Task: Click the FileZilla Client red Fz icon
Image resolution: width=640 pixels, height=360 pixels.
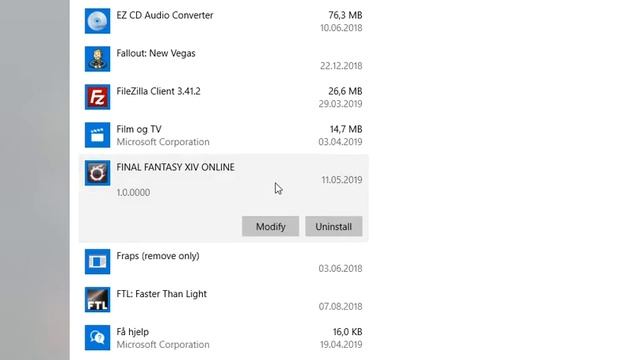Action: tap(97, 97)
